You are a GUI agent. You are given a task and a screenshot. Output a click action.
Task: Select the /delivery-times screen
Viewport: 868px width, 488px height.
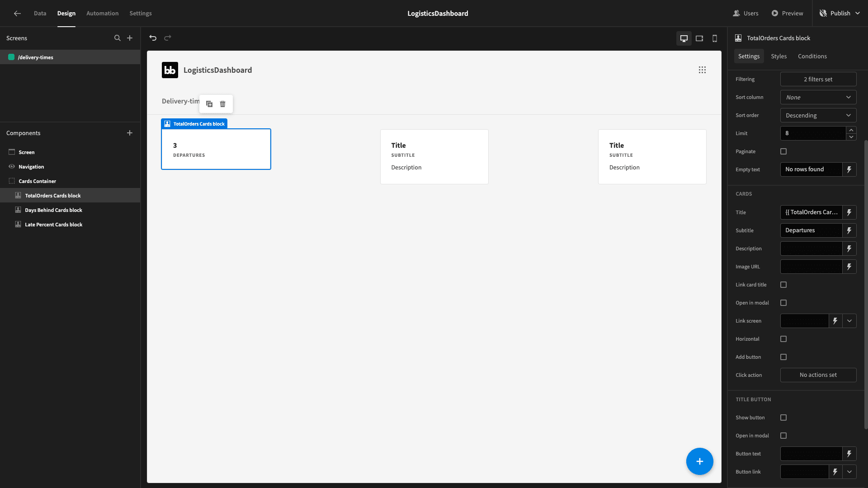click(x=70, y=57)
